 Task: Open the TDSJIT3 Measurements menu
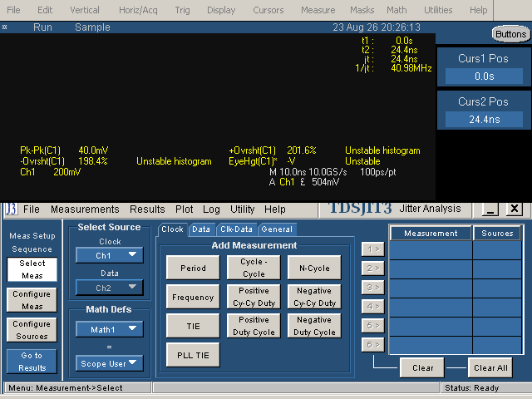pos(85,209)
